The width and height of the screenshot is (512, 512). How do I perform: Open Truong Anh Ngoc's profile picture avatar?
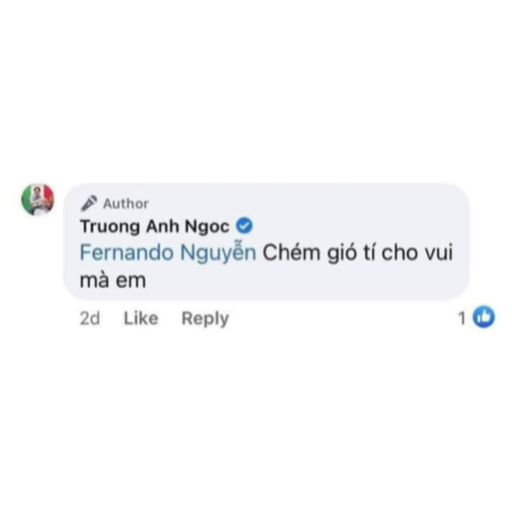click(38, 199)
